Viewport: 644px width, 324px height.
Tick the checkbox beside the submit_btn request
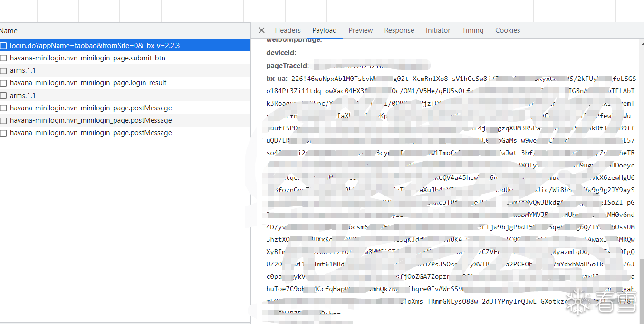coord(3,58)
